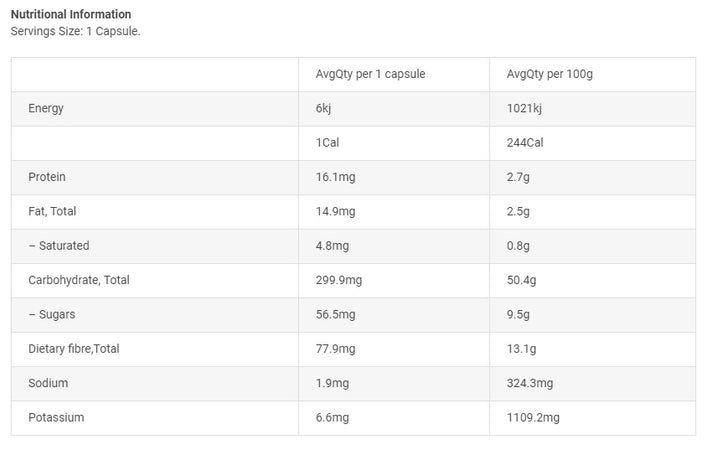Click the Nutritional Information heading
Screen dimensions: 707x450
70,14
